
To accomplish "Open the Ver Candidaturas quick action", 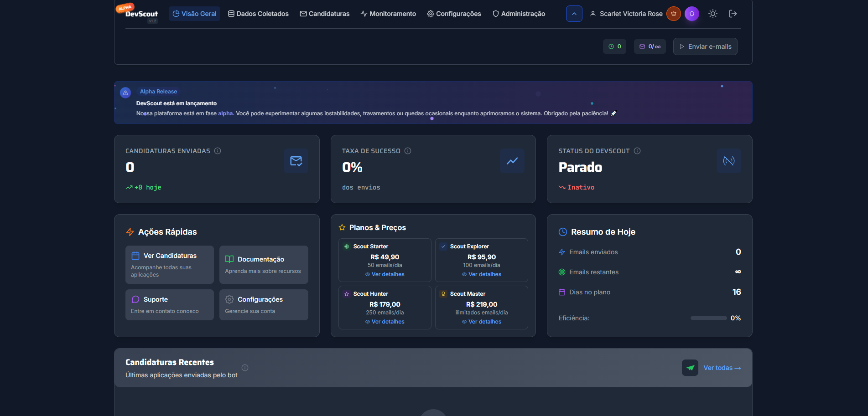I will tap(170, 265).
